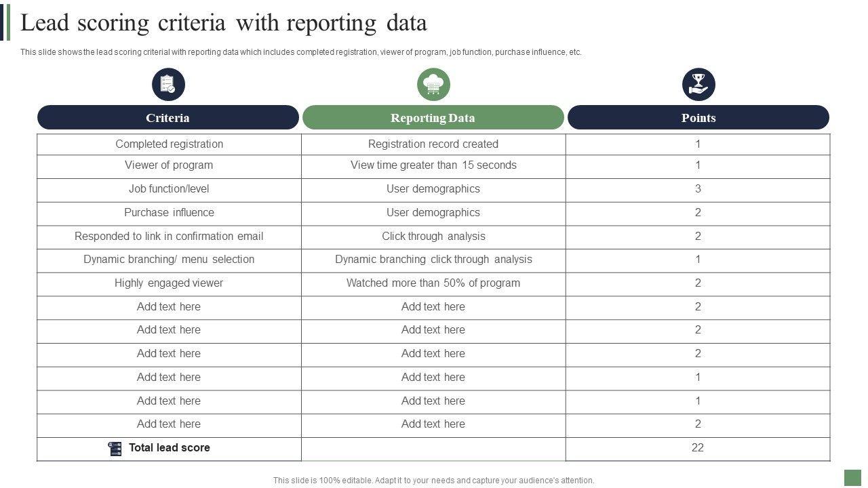The width and height of the screenshot is (868, 488).
Task: Select the Purchase influence cell
Action: (169, 213)
